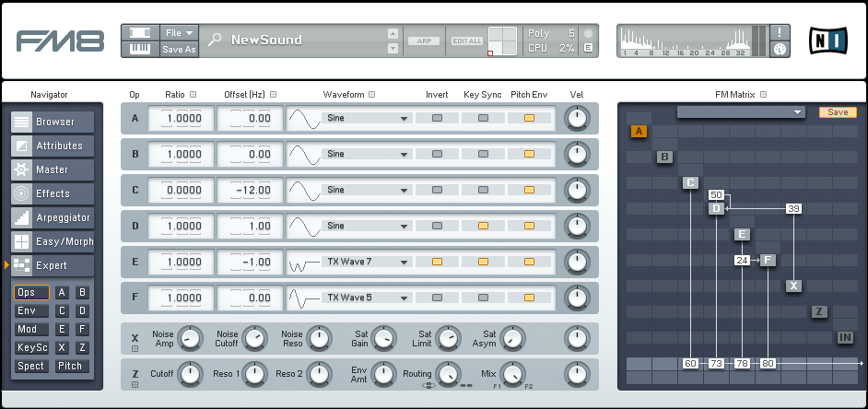Open the Browser navigator page
The height and width of the screenshot is (409, 868).
coord(53,122)
